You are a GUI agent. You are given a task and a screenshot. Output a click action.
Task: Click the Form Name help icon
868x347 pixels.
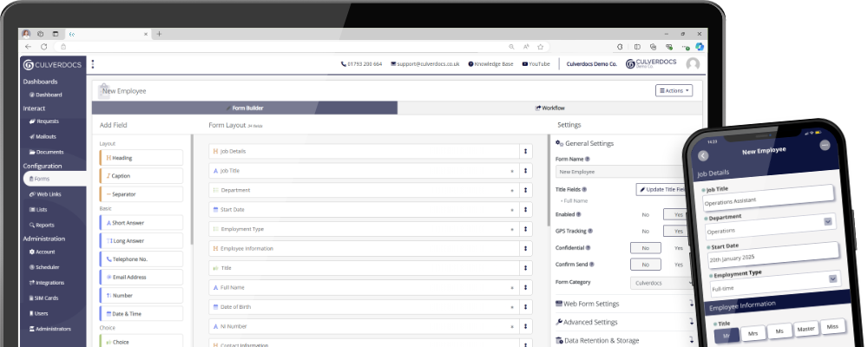[588, 160]
